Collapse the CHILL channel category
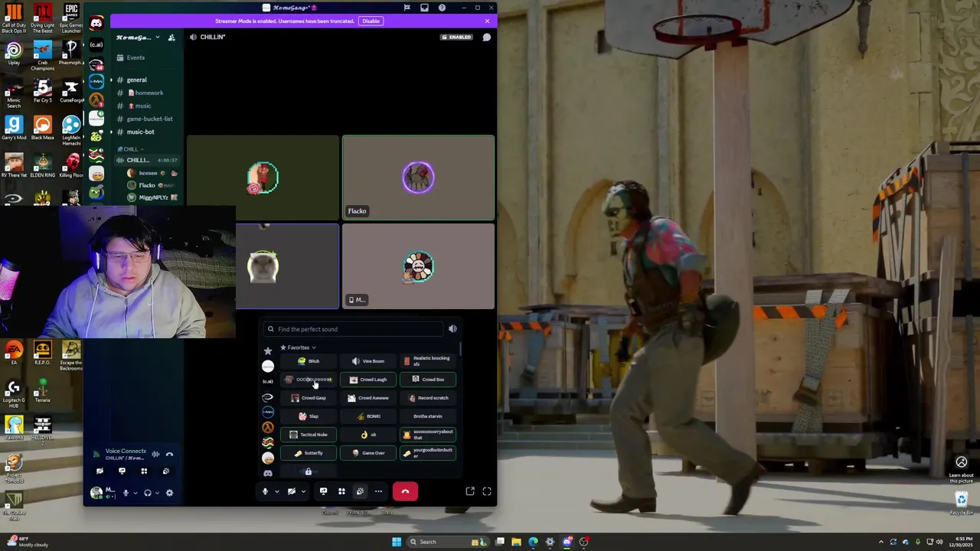The height and width of the screenshot is (551, 980). [130, 149]
